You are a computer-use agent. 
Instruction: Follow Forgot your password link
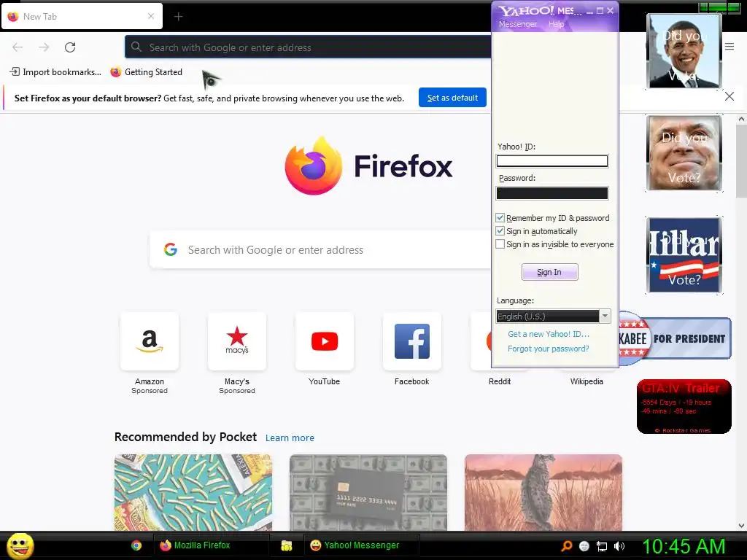[x=549, y=349]
